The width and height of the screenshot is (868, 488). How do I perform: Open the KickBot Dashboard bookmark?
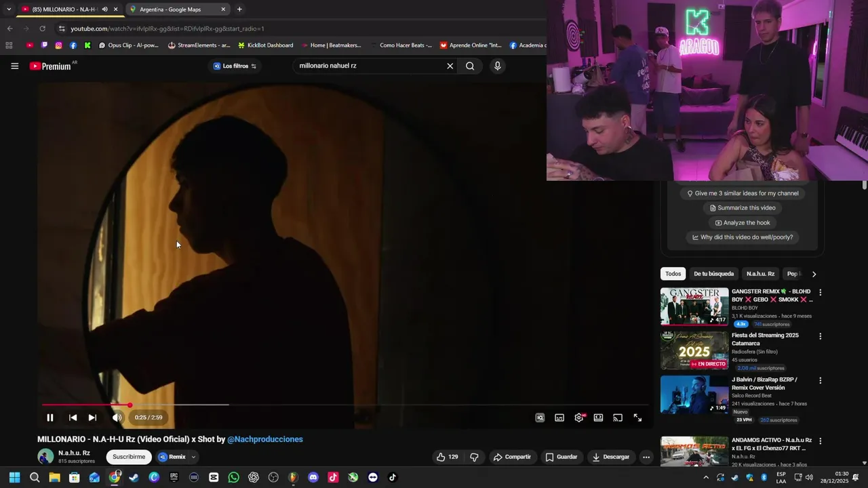click(x=265, y=45)
